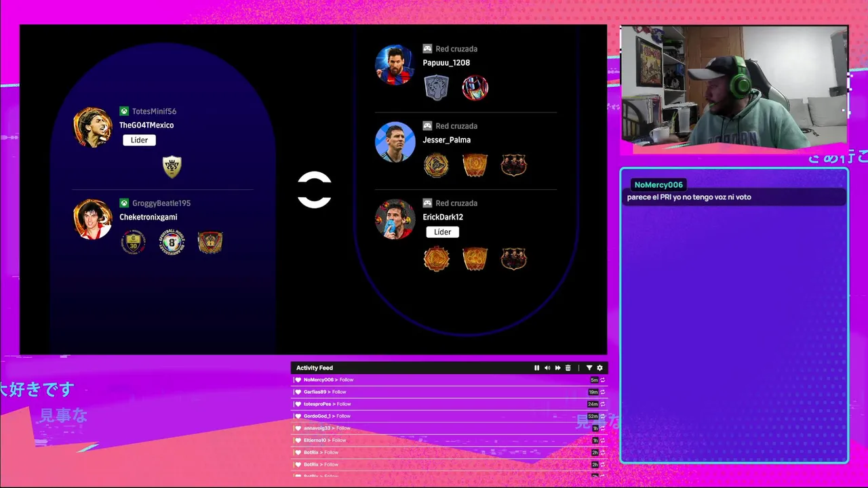Screen dimensions: 868x488
Task: Click Líder tag under ErickDark12
Action: pos(442,232)
